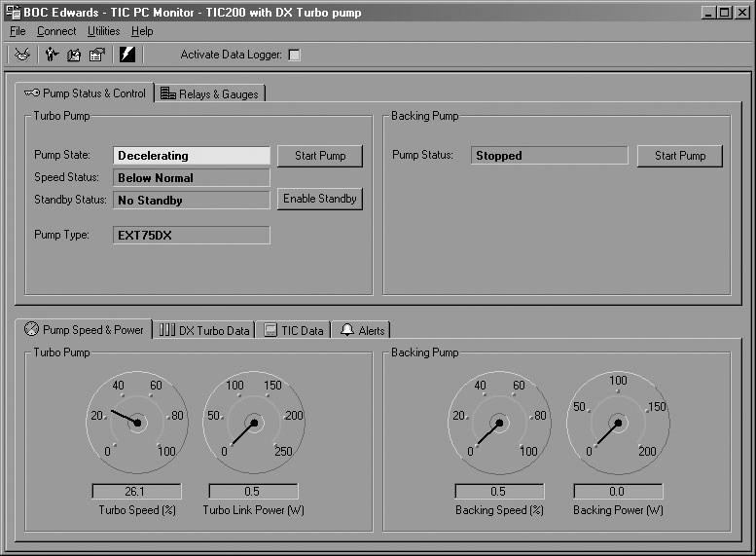756x556 pixels.
Task: Click the Turbo Speed gauge dial
Action: (x=137, y=423)
